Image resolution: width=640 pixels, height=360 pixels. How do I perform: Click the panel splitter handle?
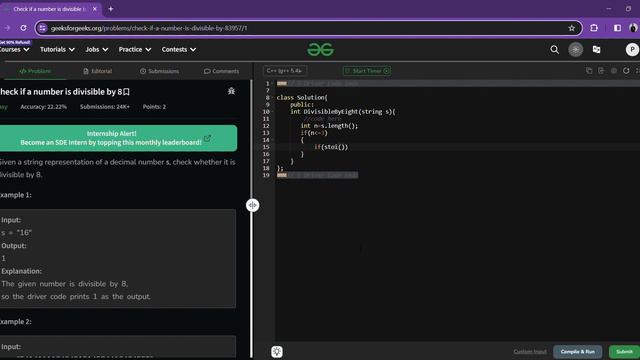(x=252, y=205)
